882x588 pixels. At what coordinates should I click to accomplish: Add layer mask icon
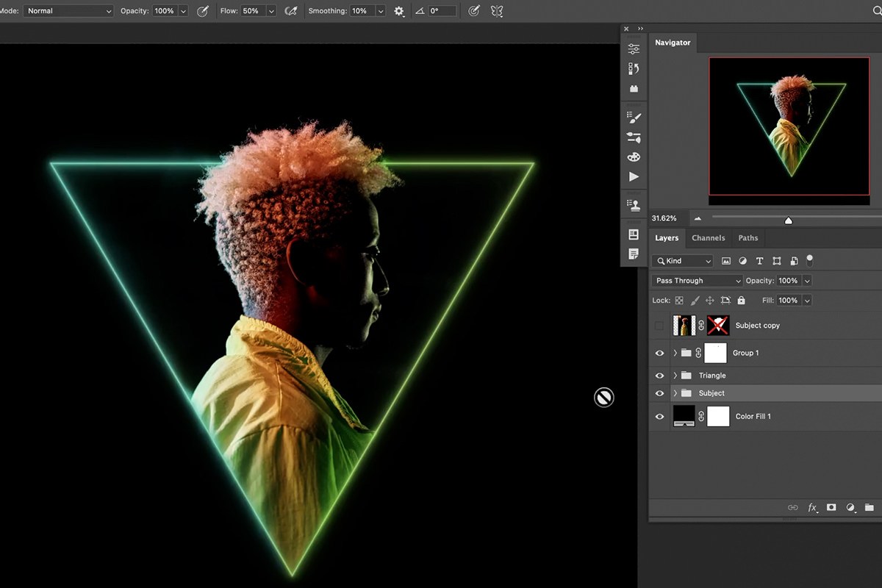tap(831, 507)
